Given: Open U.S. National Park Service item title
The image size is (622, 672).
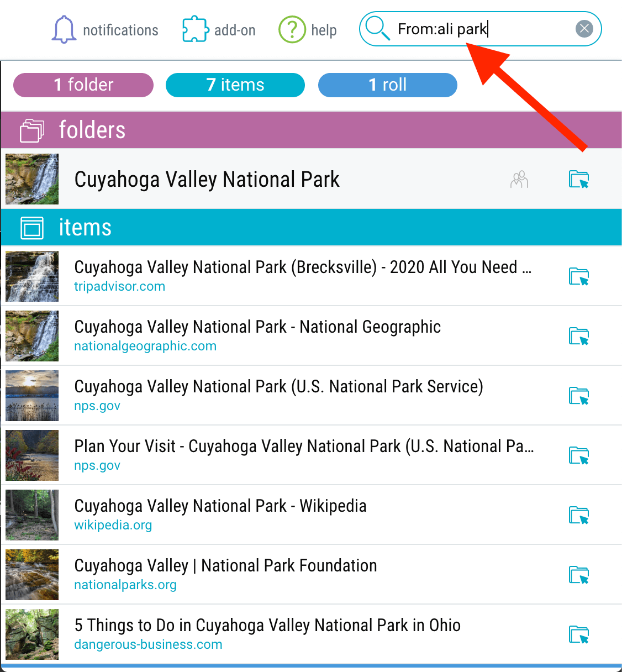Looking at the screenshot, I should 279,387.
